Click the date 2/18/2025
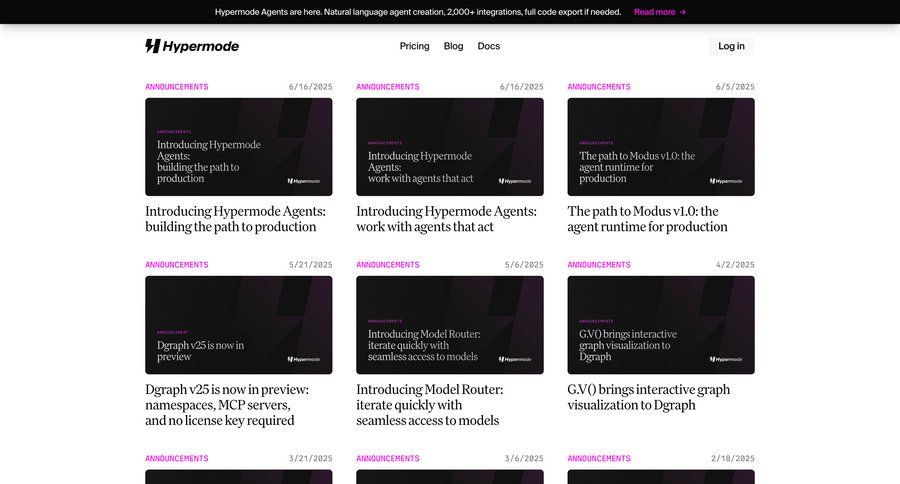 [733, 458]
